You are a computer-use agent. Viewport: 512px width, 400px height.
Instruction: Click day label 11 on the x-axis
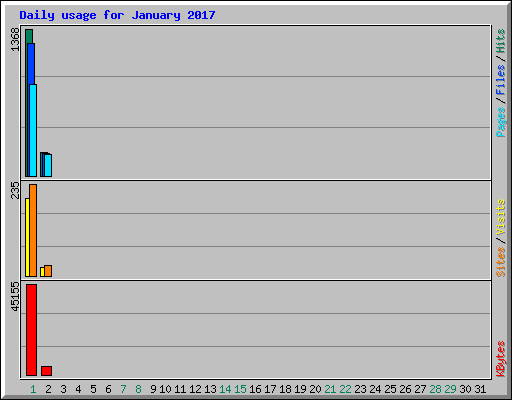point(180,389)
